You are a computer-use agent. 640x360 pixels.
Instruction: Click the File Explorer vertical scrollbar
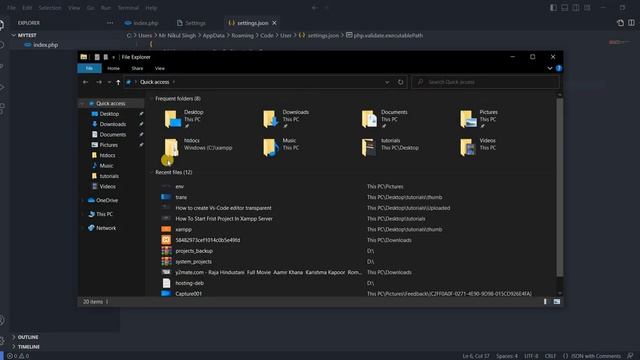point(560,188)
